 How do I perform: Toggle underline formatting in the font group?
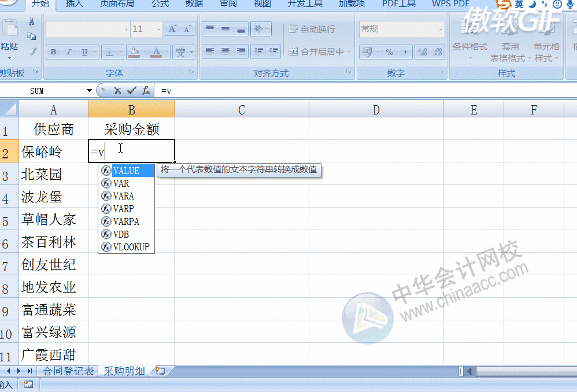84,52
